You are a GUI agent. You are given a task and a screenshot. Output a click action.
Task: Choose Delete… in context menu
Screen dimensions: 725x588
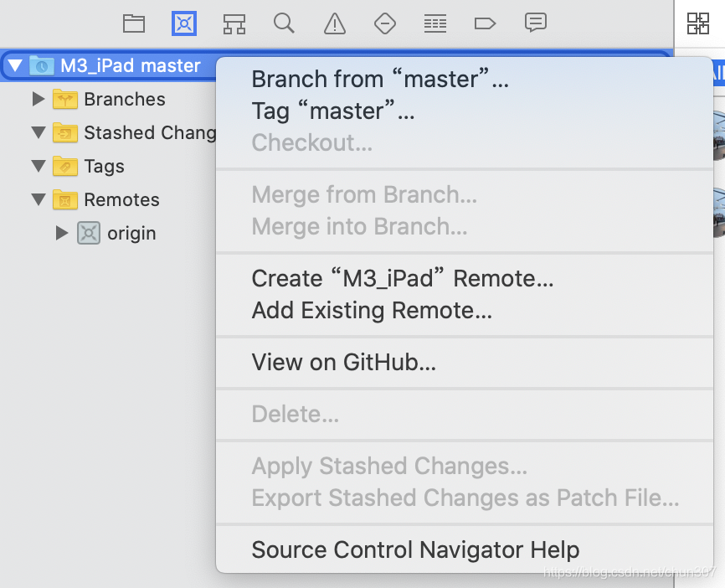[465, 414]
